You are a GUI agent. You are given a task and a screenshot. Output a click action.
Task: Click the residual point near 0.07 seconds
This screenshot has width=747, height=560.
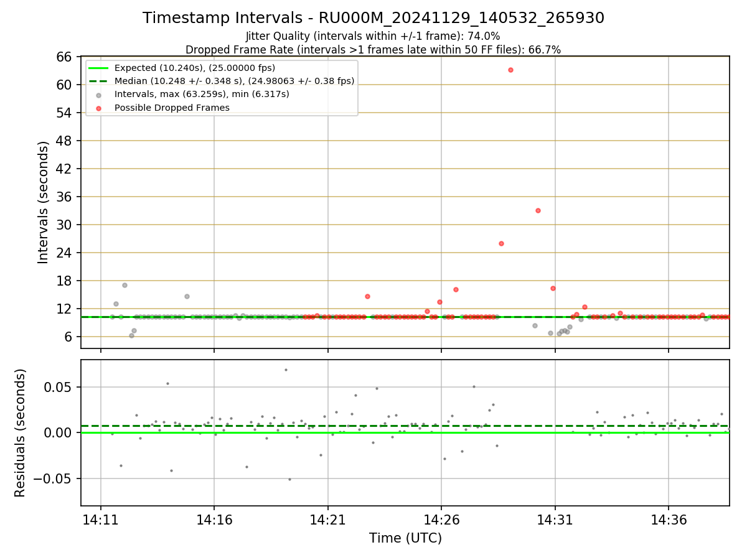(x=286, y=370)
